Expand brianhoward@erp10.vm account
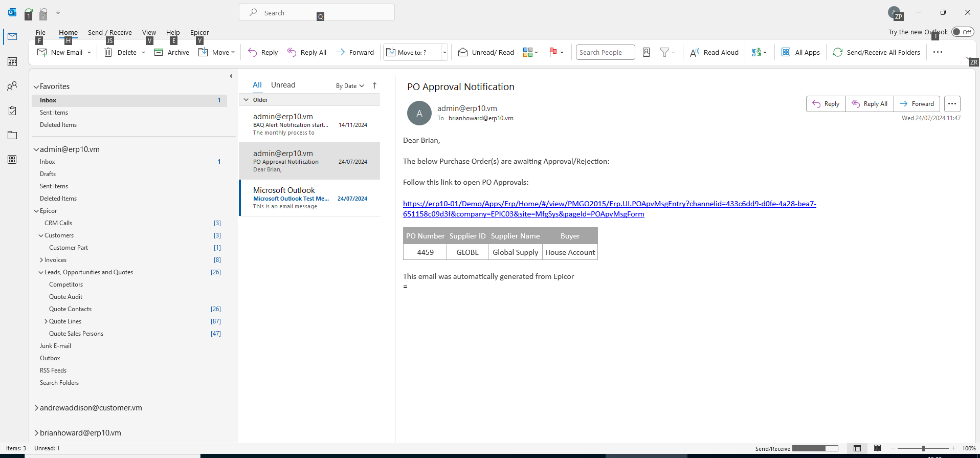 (x=36, y=433)
